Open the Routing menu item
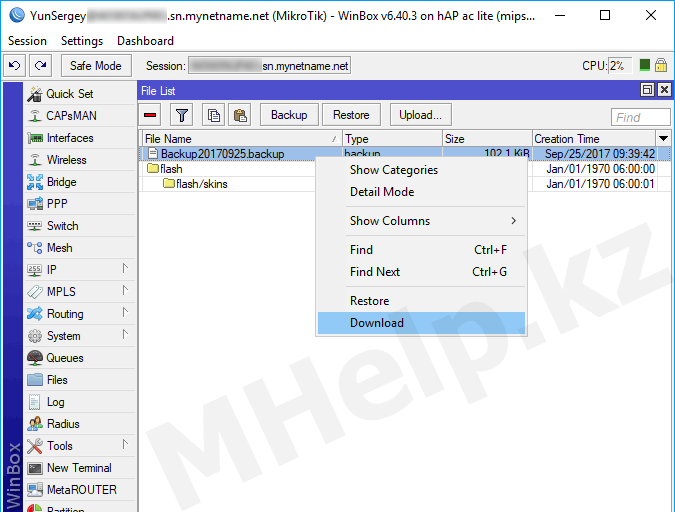The width and height of the screenshot is (675, 512). [80, 313]
